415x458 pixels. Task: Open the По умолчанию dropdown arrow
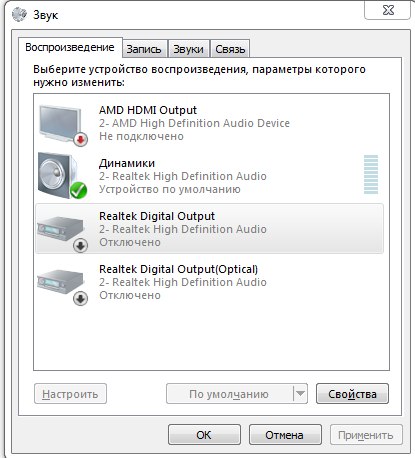[300, 394]
